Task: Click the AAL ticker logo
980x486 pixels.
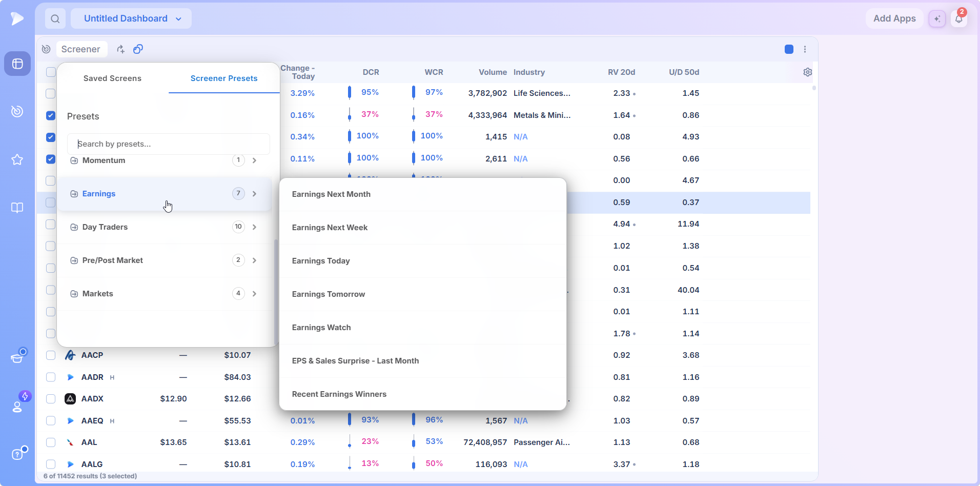Action: (x=70, y=442)
